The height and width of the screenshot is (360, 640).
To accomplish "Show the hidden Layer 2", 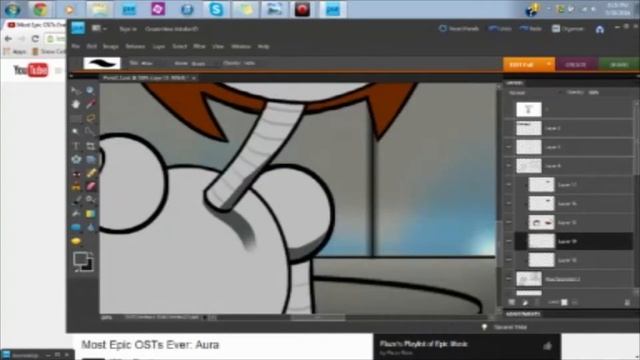I will [509, 128].
